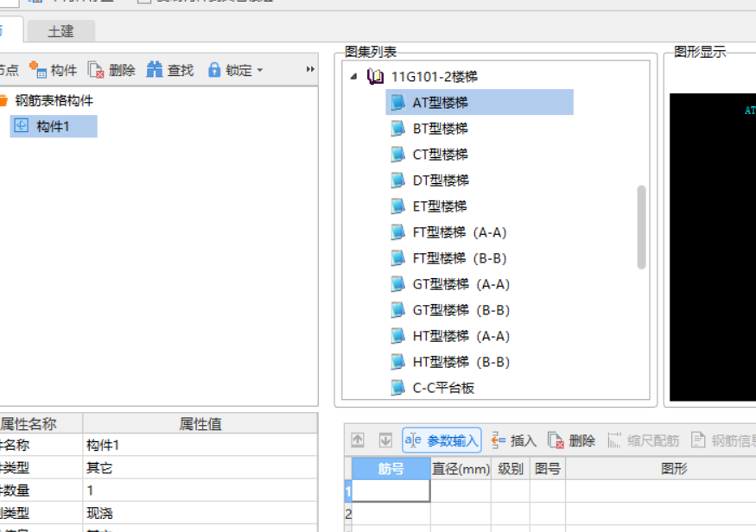
Task: Select ET型楼梯 in the atlas list
Action: click(x=440, y=206)
